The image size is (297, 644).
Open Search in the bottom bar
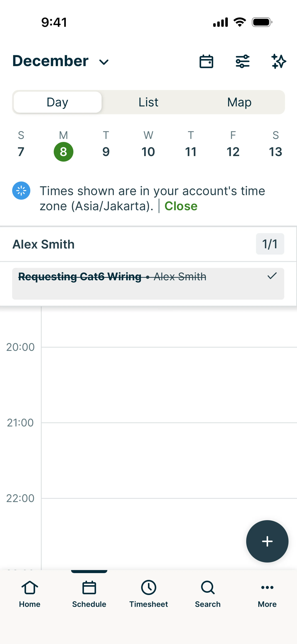click(208, 594)
